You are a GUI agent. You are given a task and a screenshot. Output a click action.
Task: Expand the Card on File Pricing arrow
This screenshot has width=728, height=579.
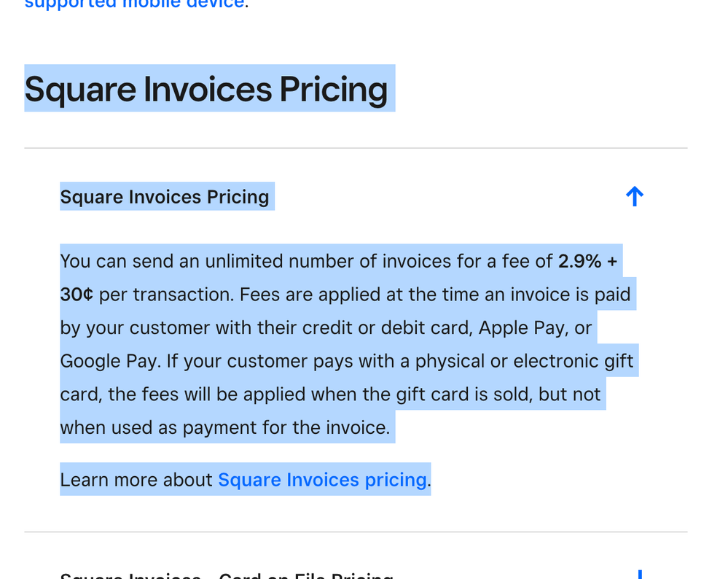(x=639, y=575)
